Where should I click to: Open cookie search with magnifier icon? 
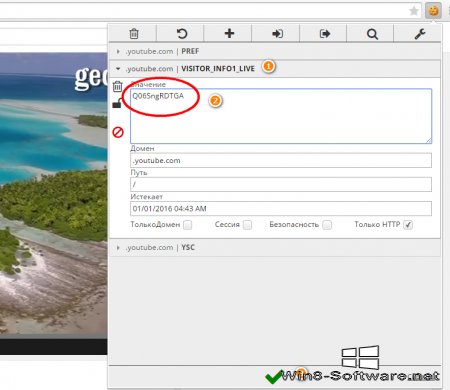tap(372, 34)
